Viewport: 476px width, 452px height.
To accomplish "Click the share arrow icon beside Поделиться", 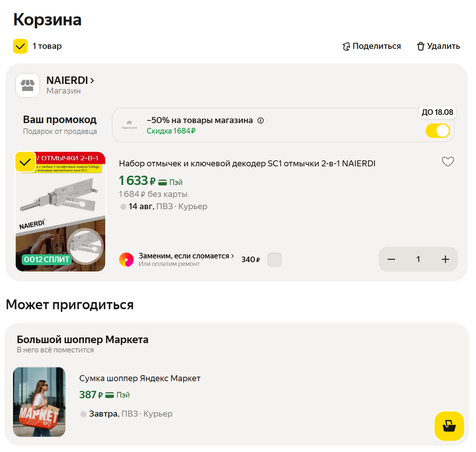I will click(346, 46).
